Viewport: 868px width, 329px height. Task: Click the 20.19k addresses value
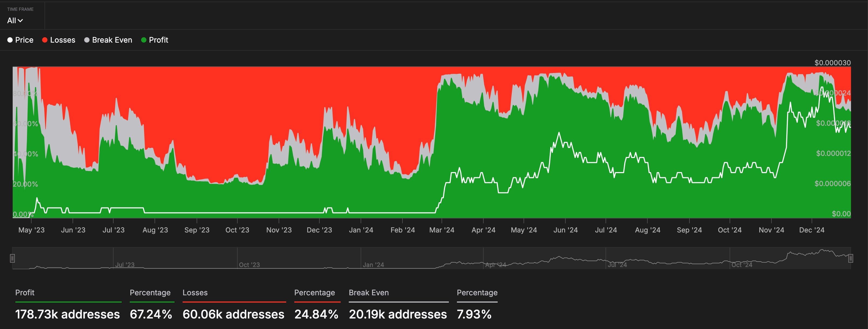(x=398, y=314)
